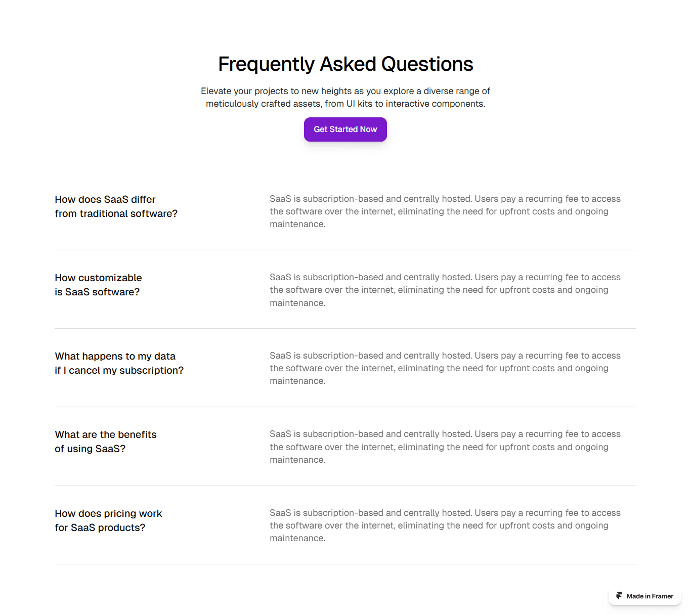
Task: Click the Get Started Now button
Action: pos(345,129)
